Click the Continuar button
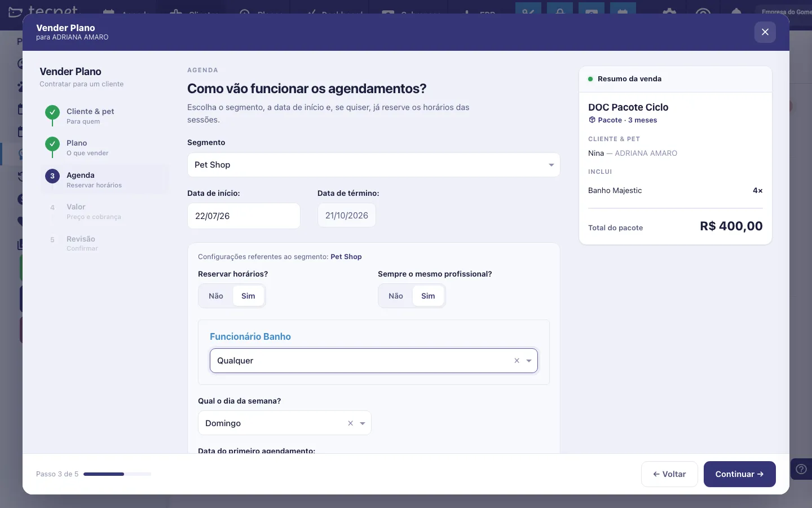Image resolution: width=812 pixels, height=508 pixels. [x=739, y=474]
